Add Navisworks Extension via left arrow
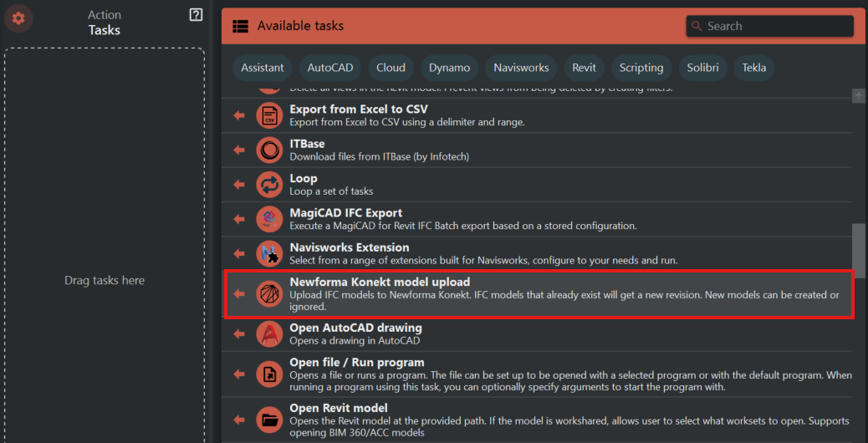 coord(239,253)
